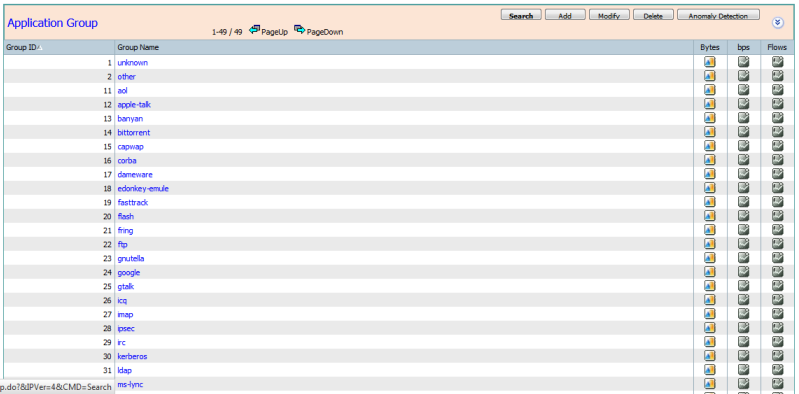Viewport: 799px width, 394px height.
Task: Open bps report for edonkey-emule row
Action: click(x=743, y=188)
